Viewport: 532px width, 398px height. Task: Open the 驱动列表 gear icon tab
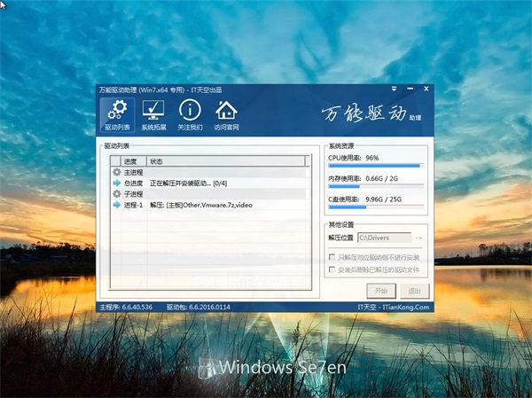[x=116, y=115]
